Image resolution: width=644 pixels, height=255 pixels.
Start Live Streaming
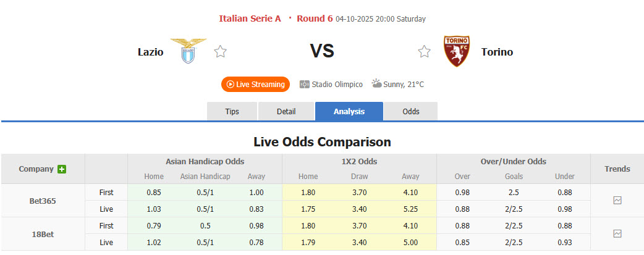click(x=255, y=85)
